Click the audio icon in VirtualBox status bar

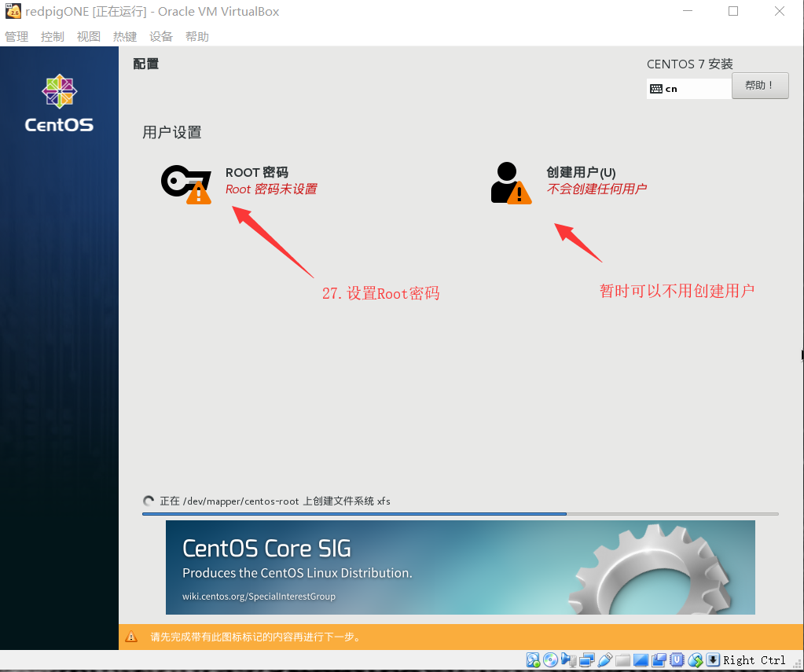click(567, 659)
